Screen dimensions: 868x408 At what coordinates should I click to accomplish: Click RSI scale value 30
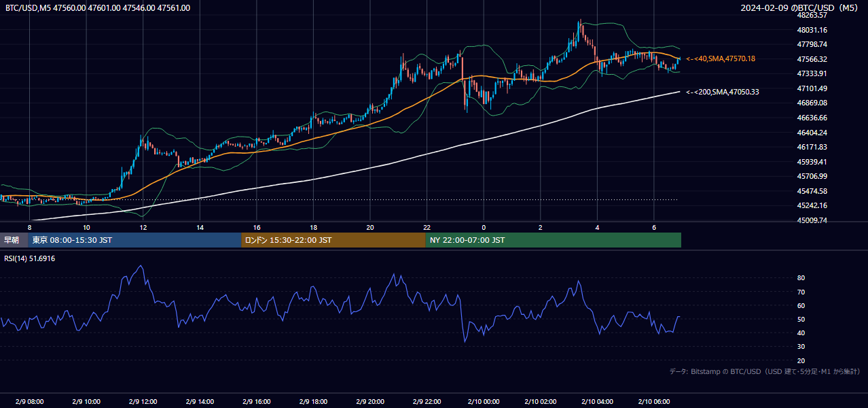tap(801, 347)
